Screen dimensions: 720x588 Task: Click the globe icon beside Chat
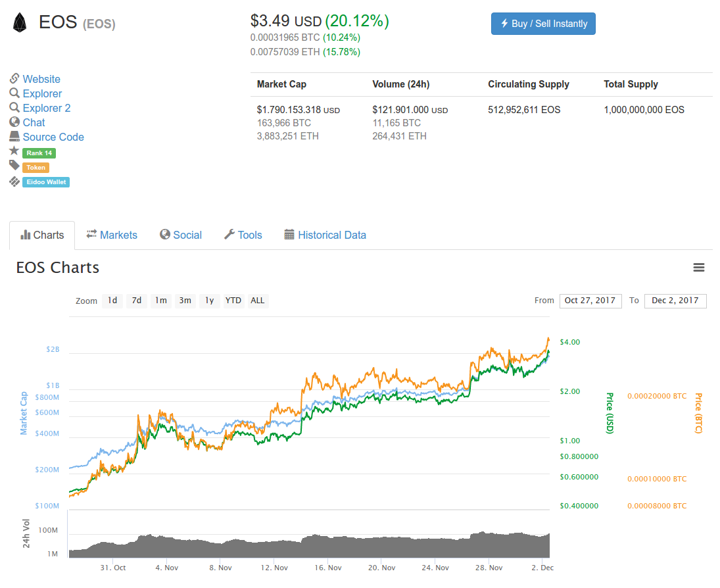click(14, 122)
